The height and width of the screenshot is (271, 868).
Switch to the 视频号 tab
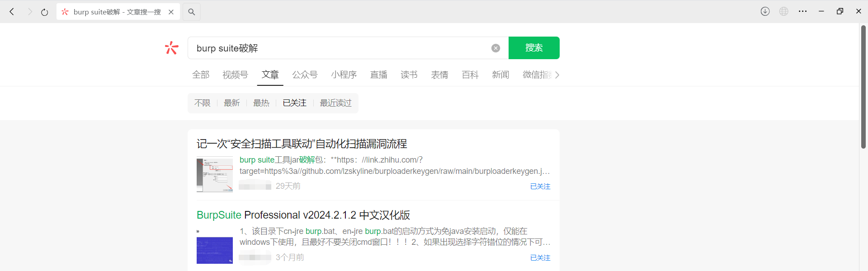pos(235,75)
